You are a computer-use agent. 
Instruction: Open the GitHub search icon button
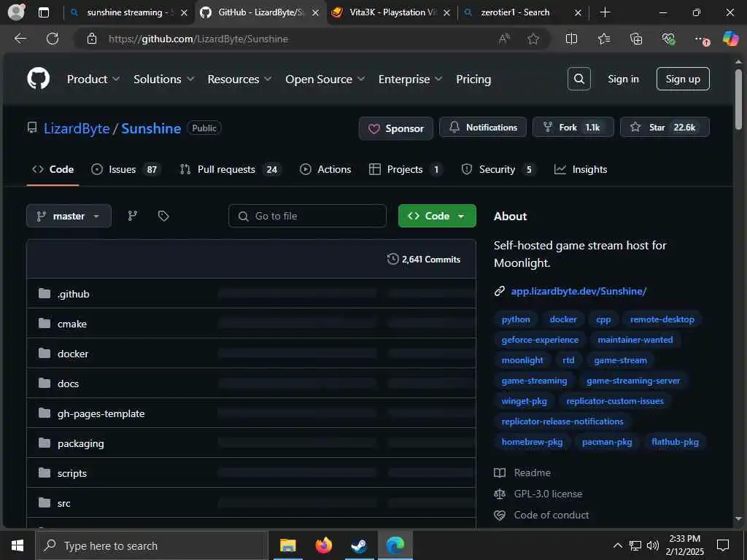pos(578,79)
